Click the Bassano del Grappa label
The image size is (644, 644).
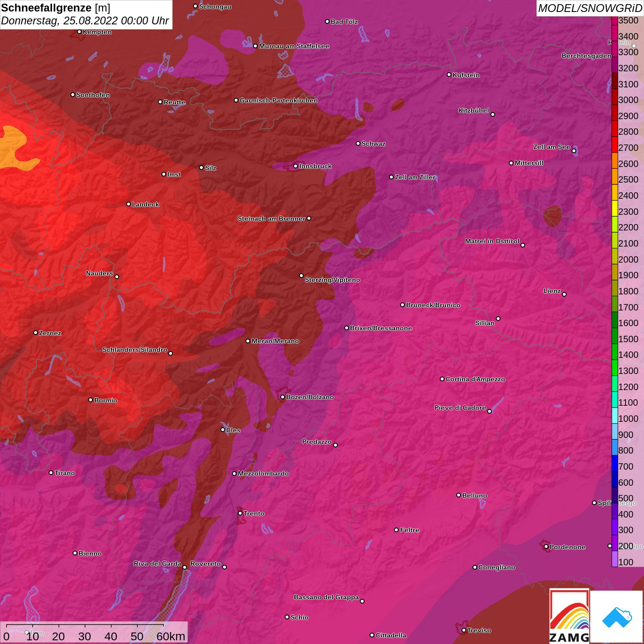(326, 597)
